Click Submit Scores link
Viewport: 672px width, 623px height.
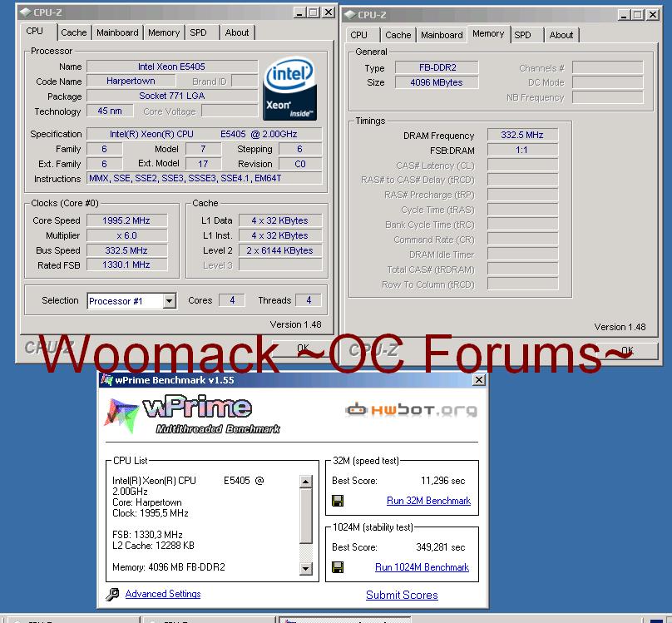(402, 595)
